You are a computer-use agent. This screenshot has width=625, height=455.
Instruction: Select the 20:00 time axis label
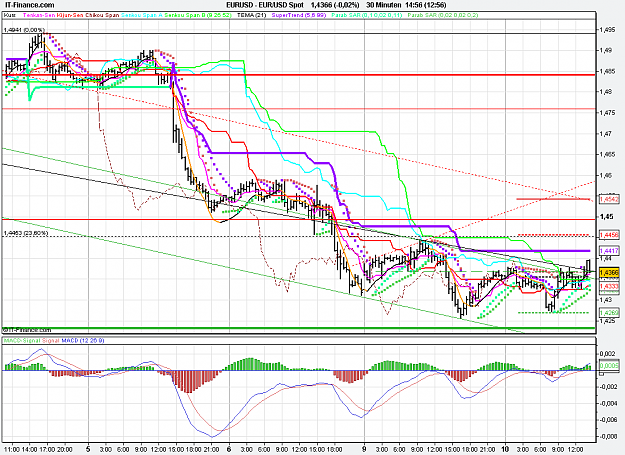pos(65,449)
